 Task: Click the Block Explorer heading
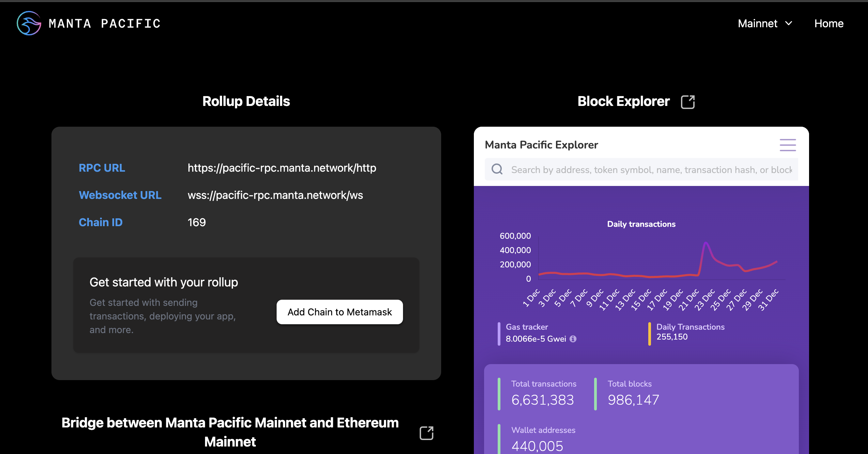(x=623, y=101)
